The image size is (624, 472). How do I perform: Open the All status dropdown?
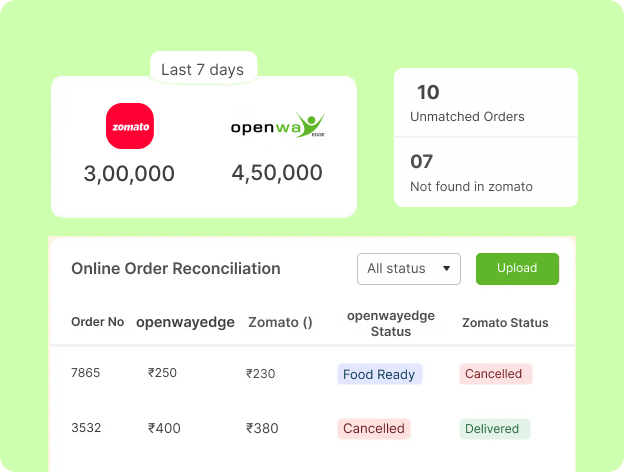(x=409, y=269)
